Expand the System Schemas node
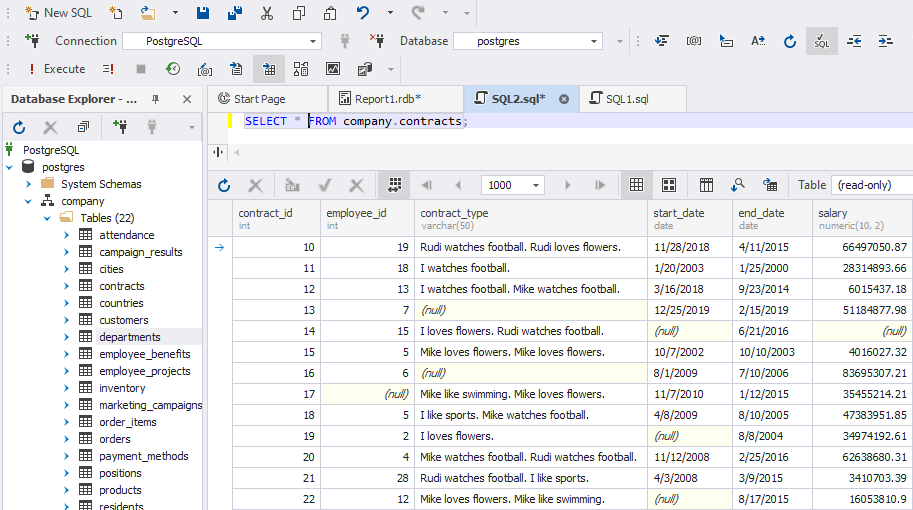Image resolution: width=913 pixels, height=510 pixels. click(x=29, y=184)
